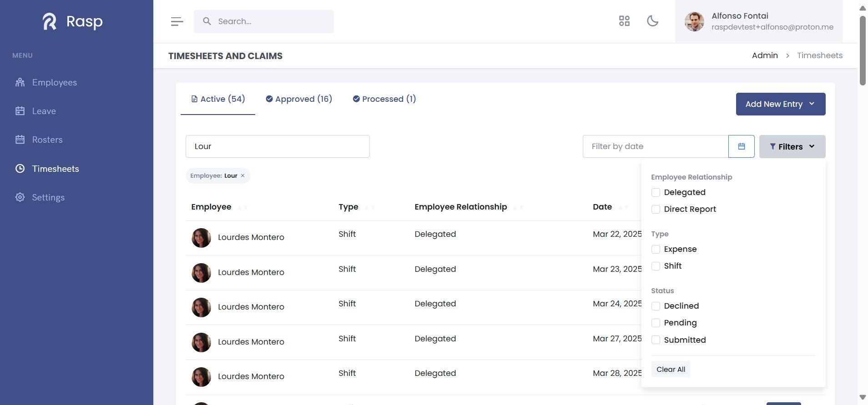Toggle the hamburger sidebar menu icon
This screenshot has width=868, height=405.
(x=177, y=21)
